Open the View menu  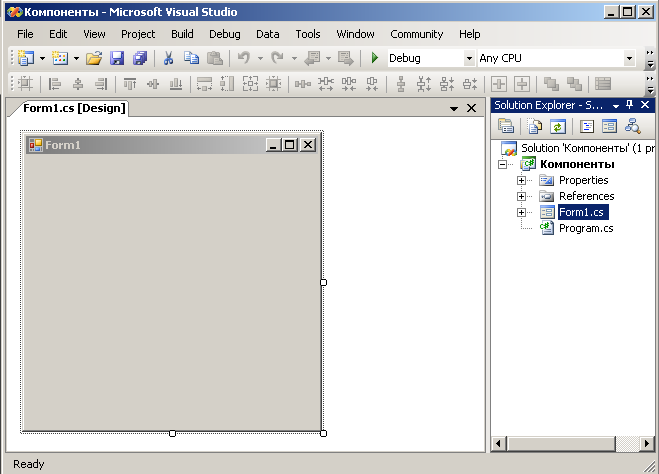click(94, 34)
